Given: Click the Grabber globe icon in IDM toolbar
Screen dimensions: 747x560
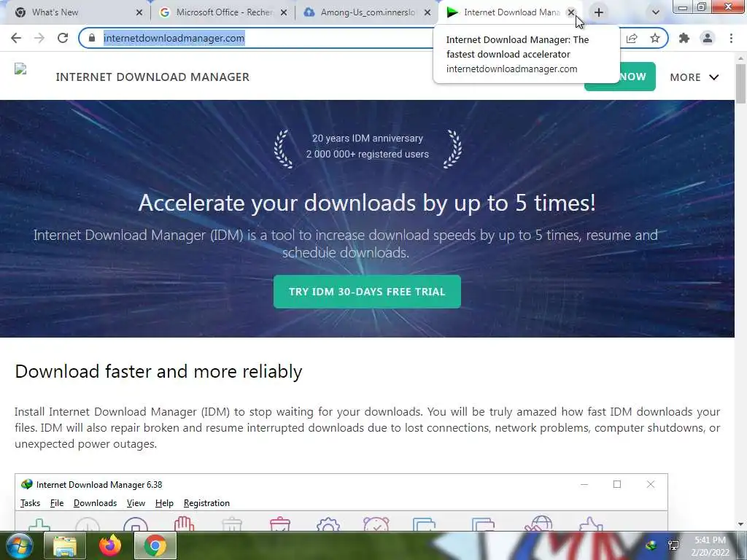Looking at the screenshot, I should pos(539,523).
